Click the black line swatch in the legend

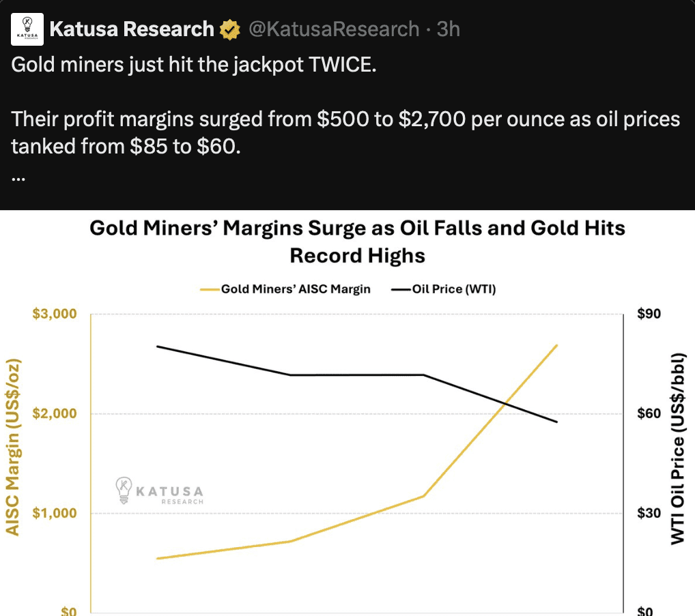[x=401, y=289]
